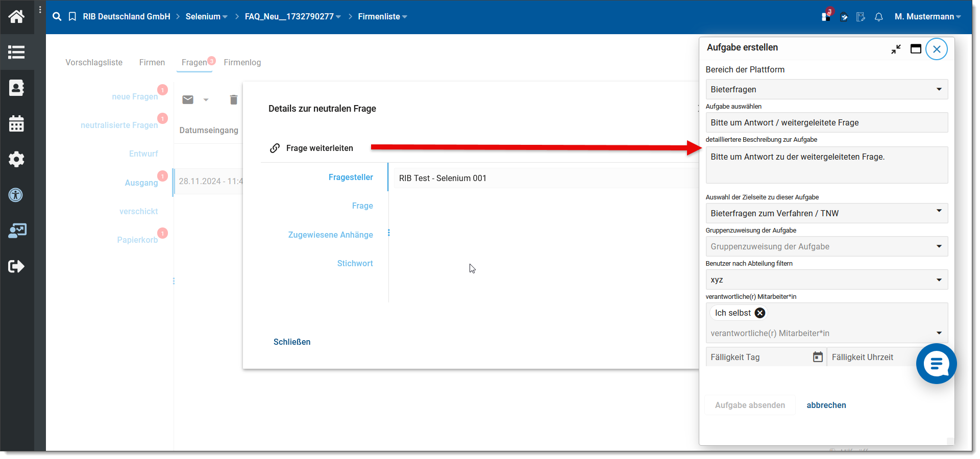The image size is (980, 459).
Task: Open the Fälligkeit Tag calendar picker
Action: click(818, 357)
